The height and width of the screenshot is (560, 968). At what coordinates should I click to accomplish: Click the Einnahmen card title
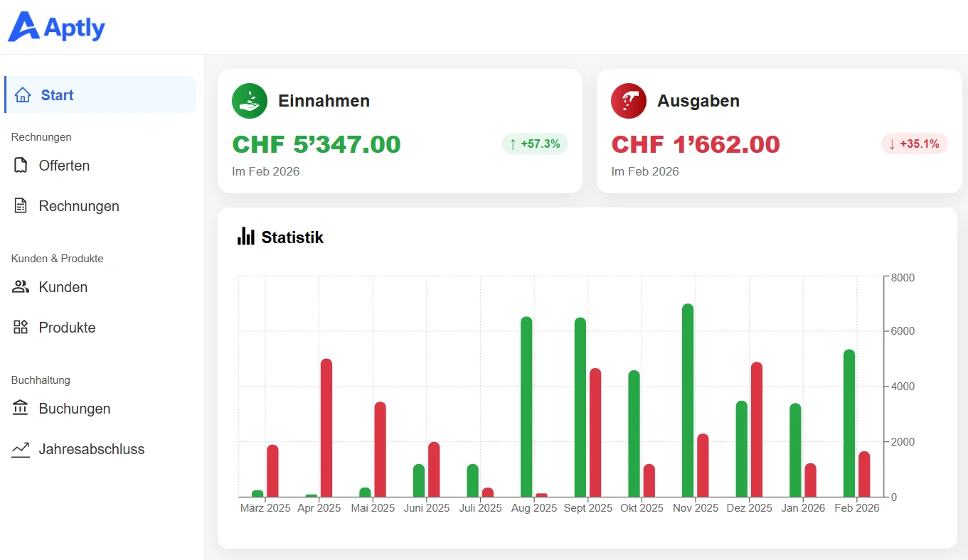point(324,101)
